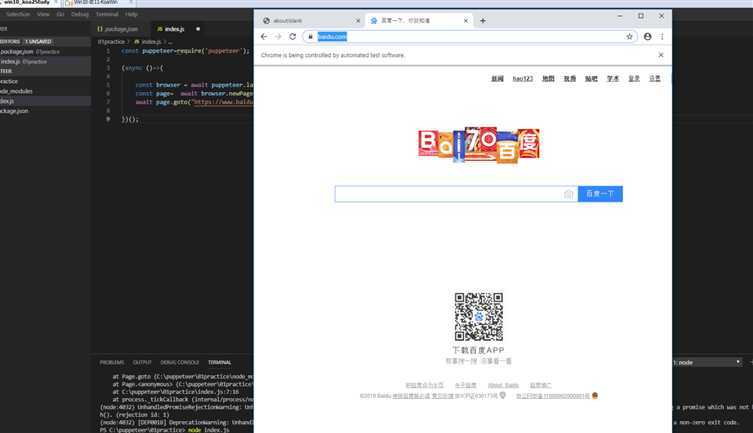Open the Selection menu in VS Code
Image resolution: width=753 pixels, height=433 pixels.
(x=18, y=14)
